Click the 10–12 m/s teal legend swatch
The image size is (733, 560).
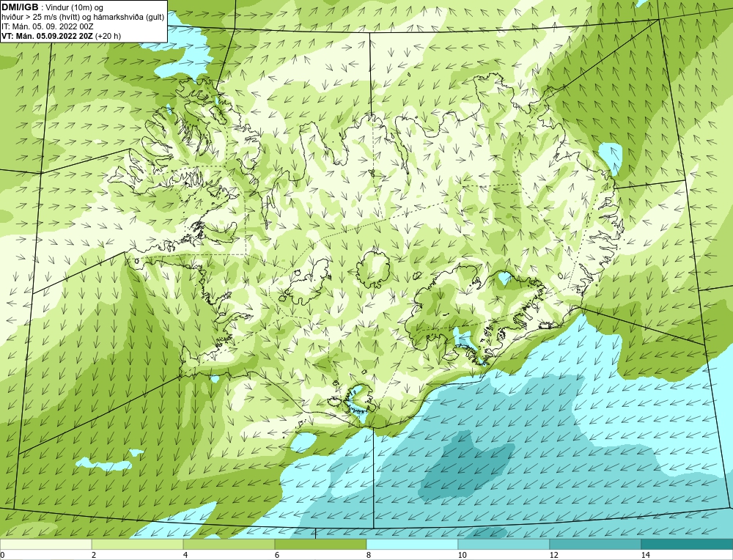pos(504,544)
